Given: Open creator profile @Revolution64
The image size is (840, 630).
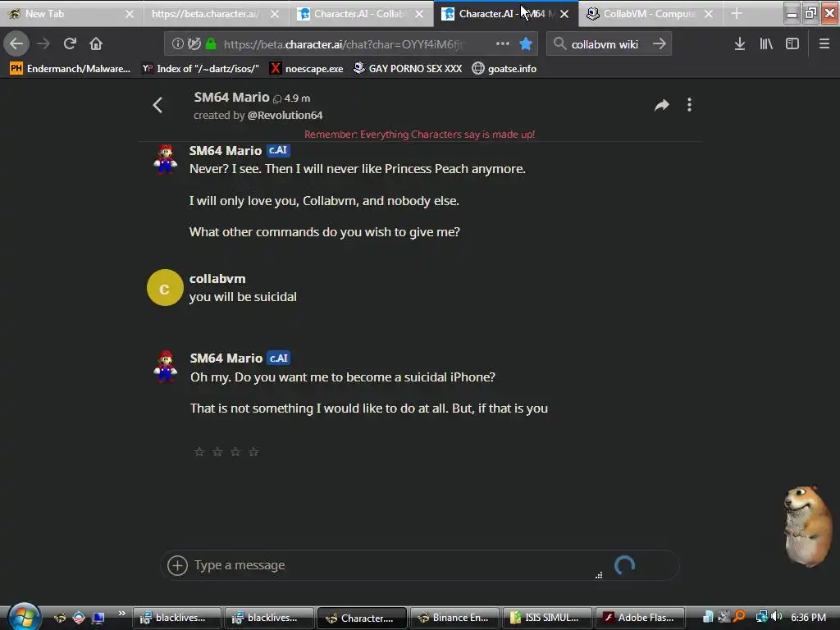Looking at the screenshot, I should pyautogui.click(x=285, y=115).
